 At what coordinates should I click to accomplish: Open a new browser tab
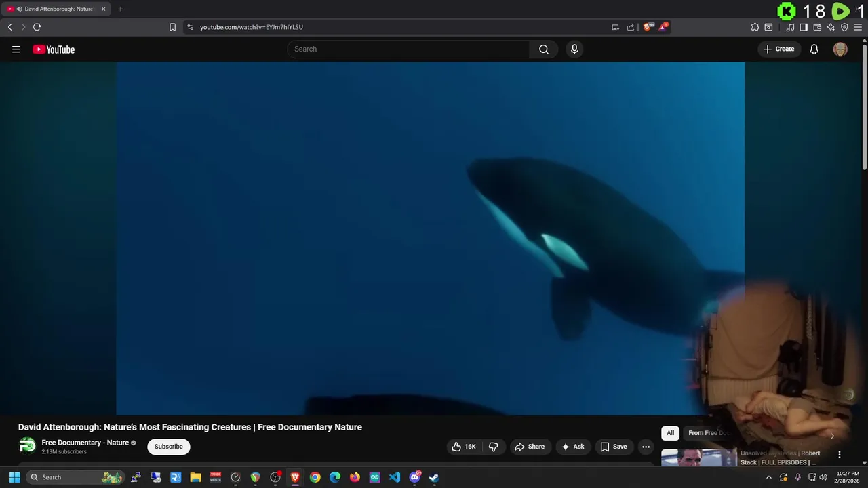click(120, 9)
